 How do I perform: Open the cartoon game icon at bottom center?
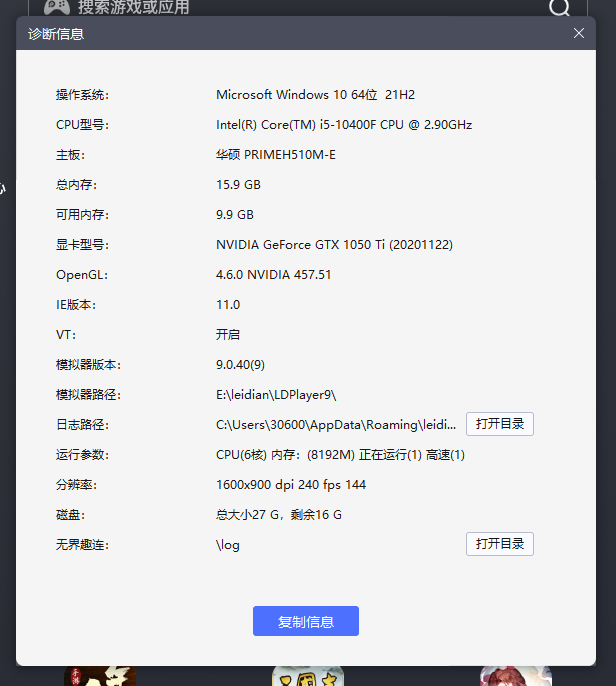[x=308, y=676]
